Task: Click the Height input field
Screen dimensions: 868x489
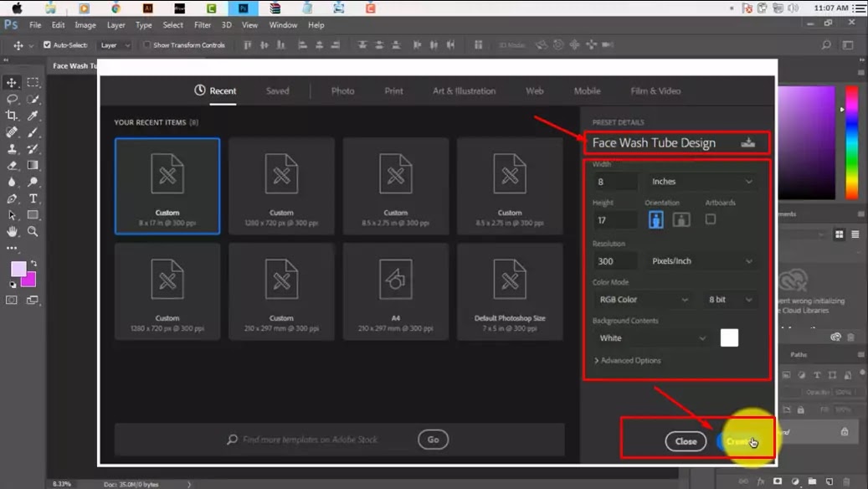Action: click(615, 220)
